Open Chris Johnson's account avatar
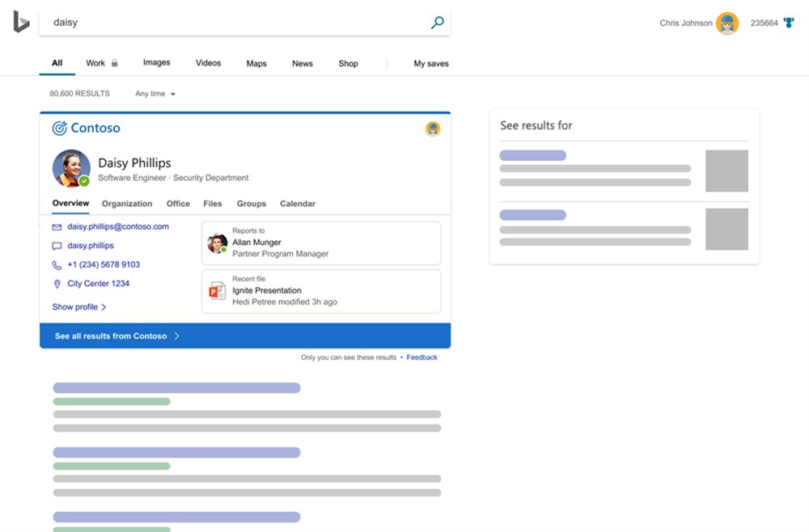 pos(727,23)
